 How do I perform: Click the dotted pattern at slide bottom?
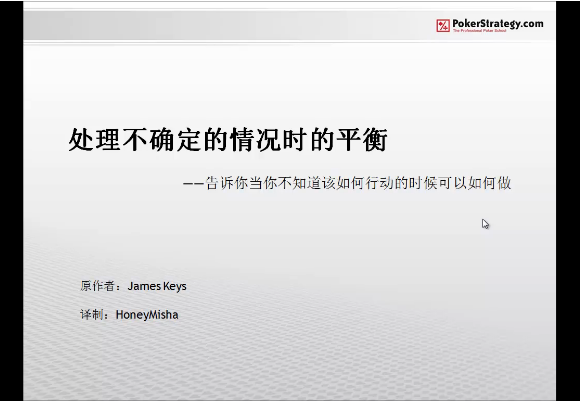(x=289, y=356)
